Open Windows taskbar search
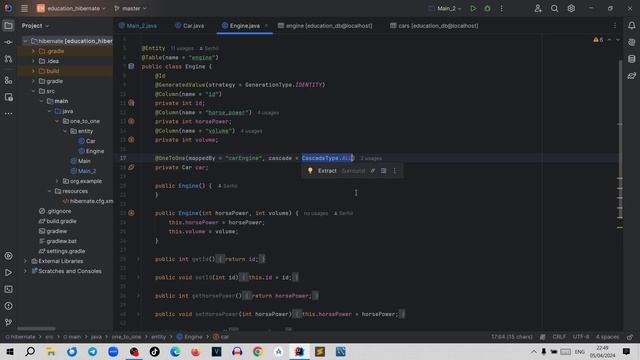 pos(30,351)
